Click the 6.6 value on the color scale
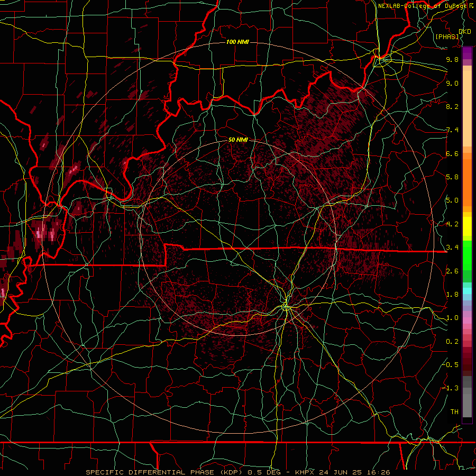Viewport: 476px width, 476px height. click(452, 153)
